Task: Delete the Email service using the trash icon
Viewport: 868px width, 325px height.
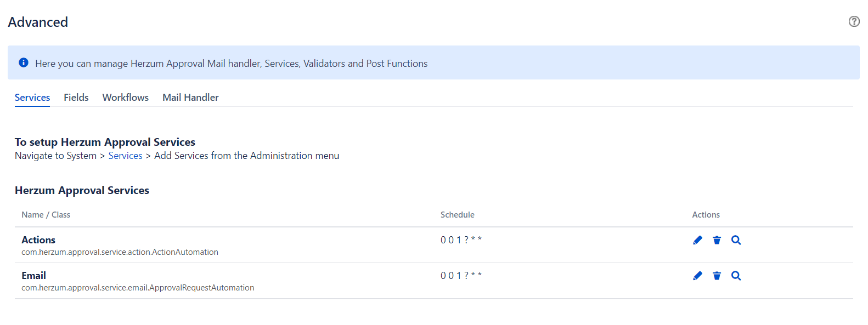Action: pos(717,276)
